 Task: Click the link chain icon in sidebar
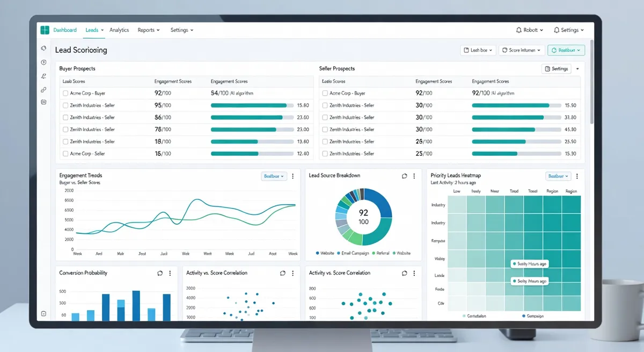click(43, 90)
